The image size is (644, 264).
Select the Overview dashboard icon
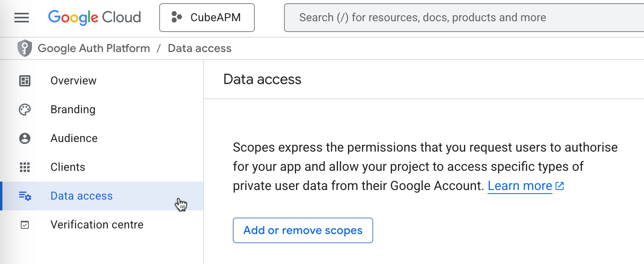tap(25, 81)
